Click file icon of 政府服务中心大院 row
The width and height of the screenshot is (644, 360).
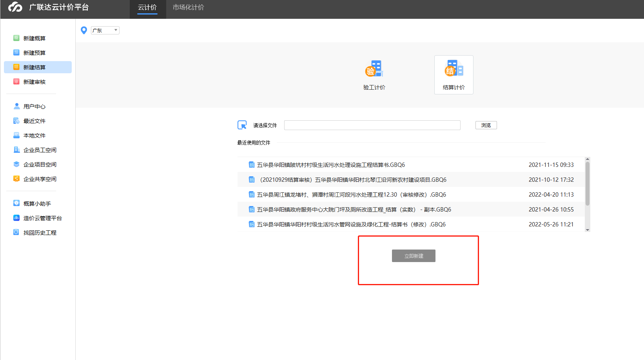[x=252, y=210]
